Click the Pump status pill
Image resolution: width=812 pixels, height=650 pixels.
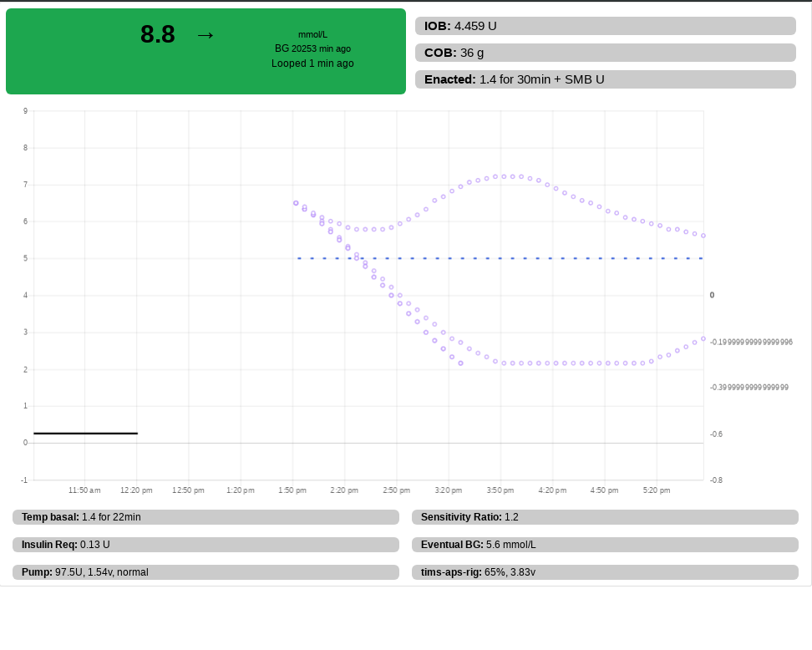tap(205, 572)
